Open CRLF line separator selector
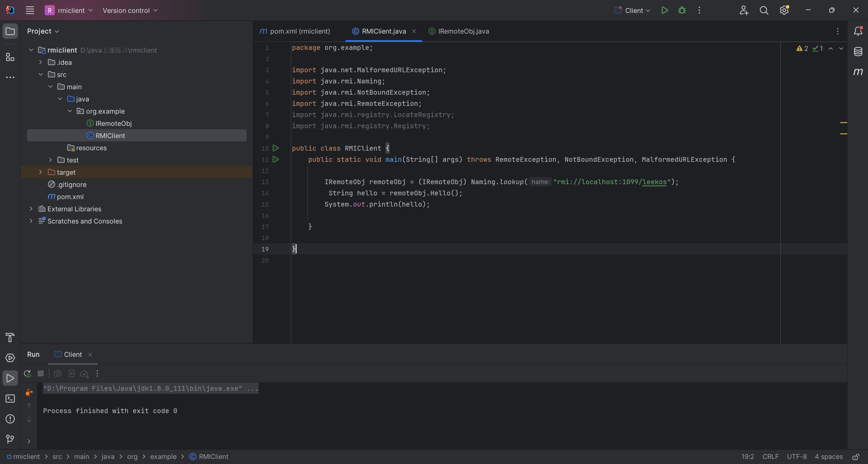868x464 pixels. click(x=770, y=457)
